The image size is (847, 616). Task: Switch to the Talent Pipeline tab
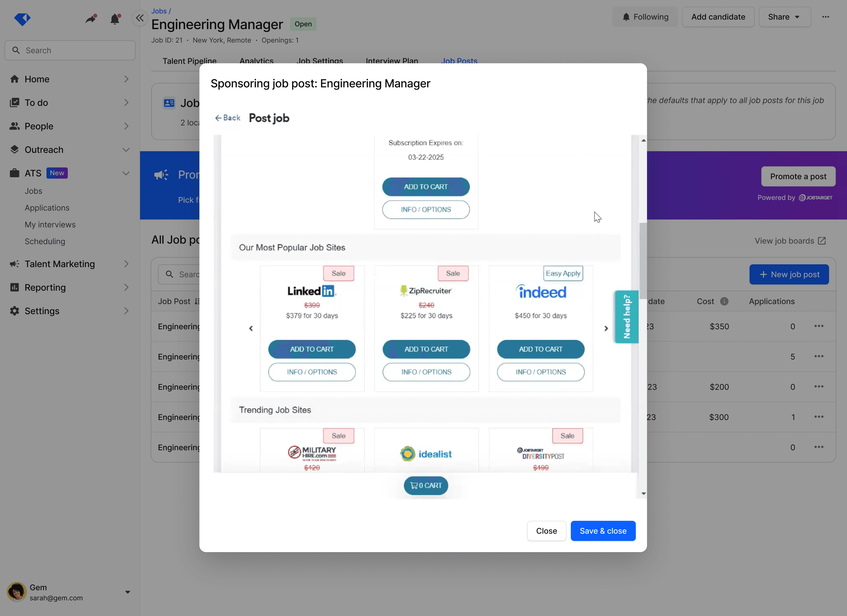[189, 61]
